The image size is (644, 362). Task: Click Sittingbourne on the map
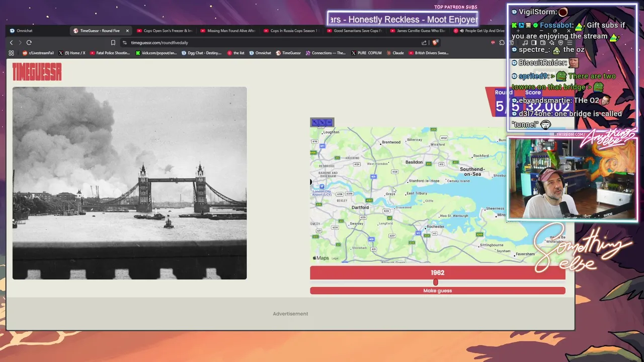pos(492,245)
